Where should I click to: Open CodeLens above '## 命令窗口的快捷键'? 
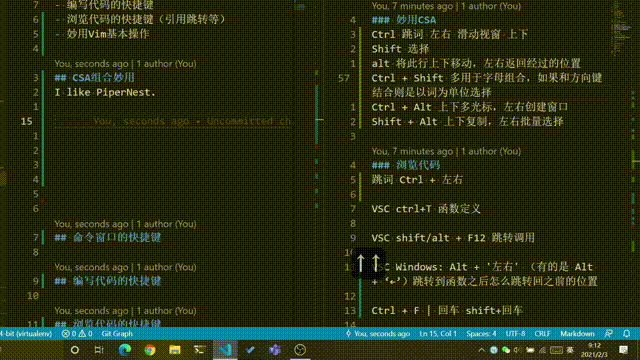tap(125, 224)
